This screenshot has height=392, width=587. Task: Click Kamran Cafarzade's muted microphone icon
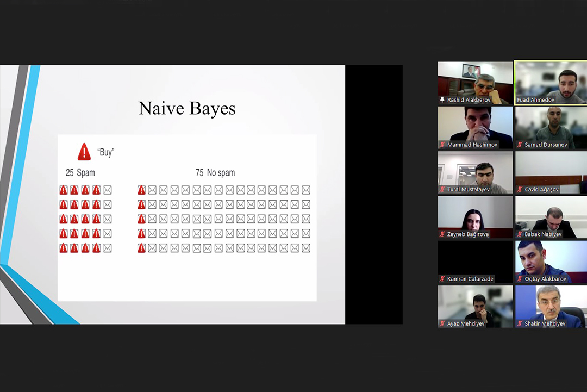442,279
